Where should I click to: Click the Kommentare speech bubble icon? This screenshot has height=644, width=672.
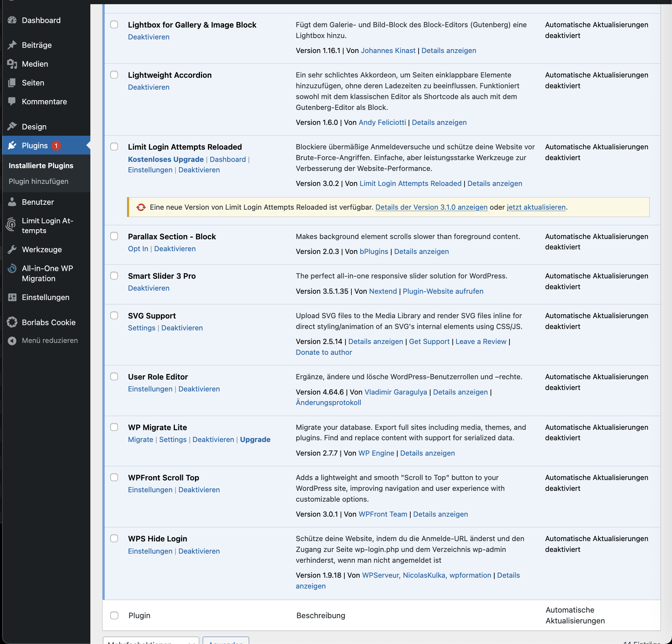(12, 102)
